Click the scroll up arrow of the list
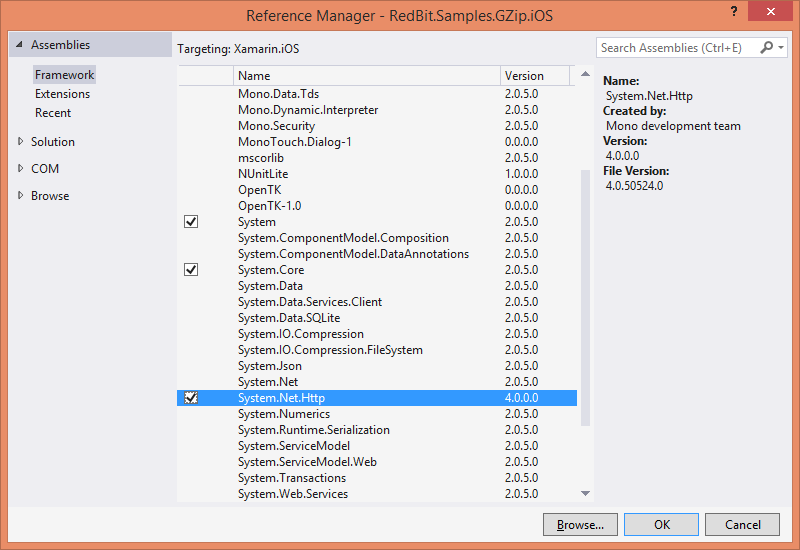Viewport: 800px width, 550px height. coord(585,74)
